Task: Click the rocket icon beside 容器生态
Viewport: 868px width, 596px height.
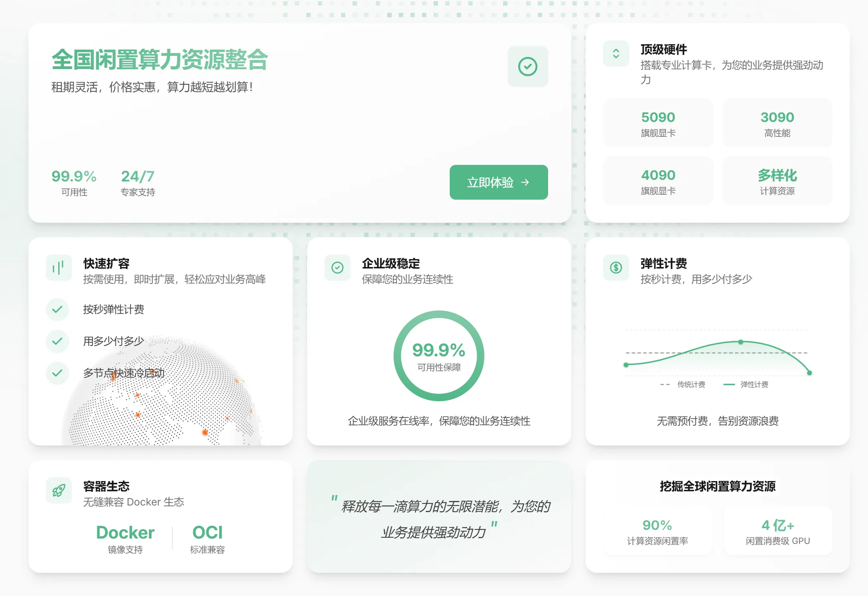Action: (x=59, y=491)
